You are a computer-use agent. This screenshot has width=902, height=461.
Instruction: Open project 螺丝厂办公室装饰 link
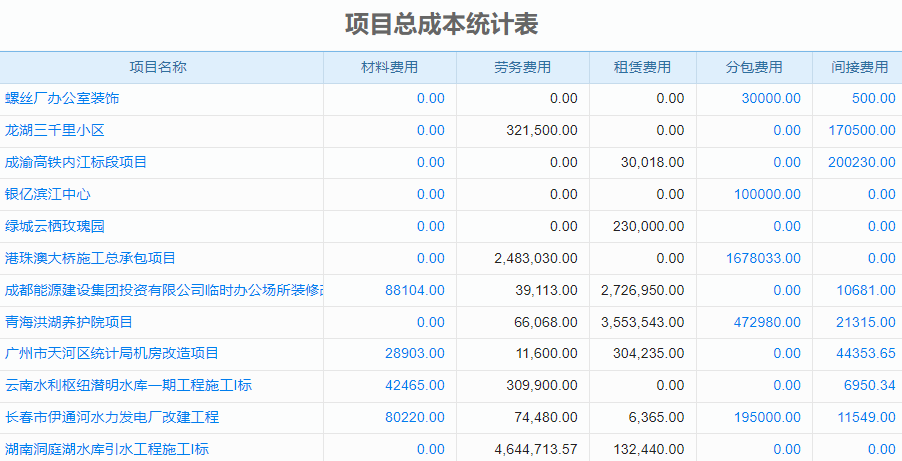point(62,98)
